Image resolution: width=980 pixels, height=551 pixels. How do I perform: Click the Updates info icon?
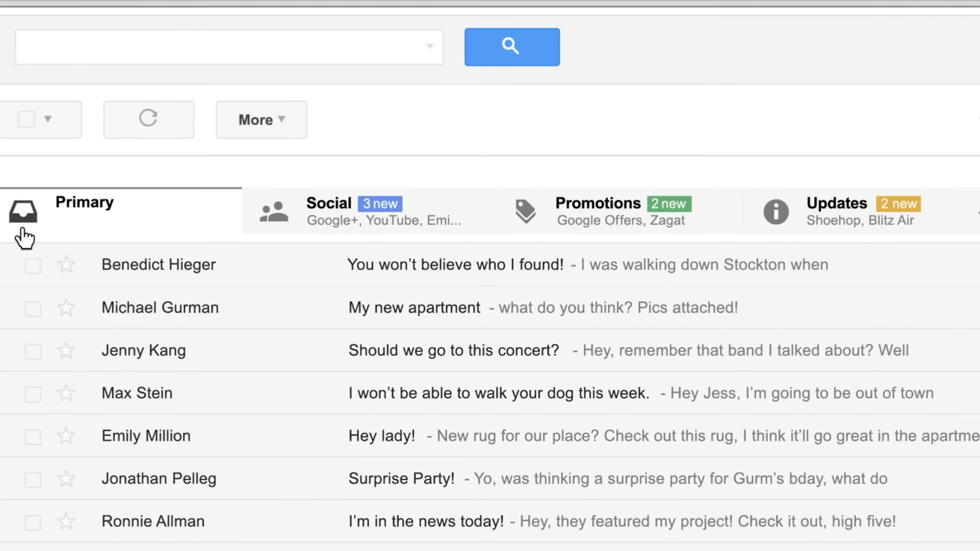[776, 212]
